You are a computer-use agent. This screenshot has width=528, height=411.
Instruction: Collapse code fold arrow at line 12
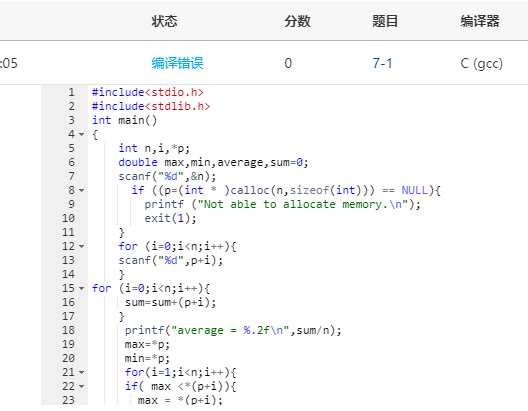click(81, 246)
